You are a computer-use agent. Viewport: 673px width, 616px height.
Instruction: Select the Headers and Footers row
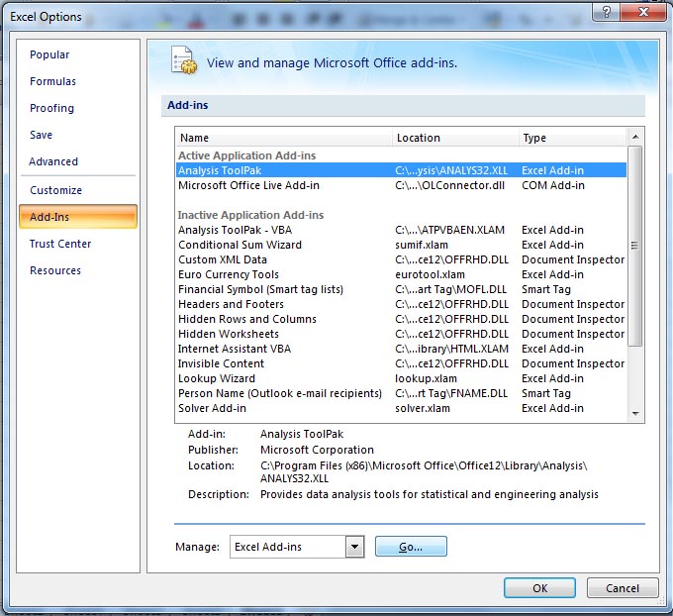(x=401, y=304)
